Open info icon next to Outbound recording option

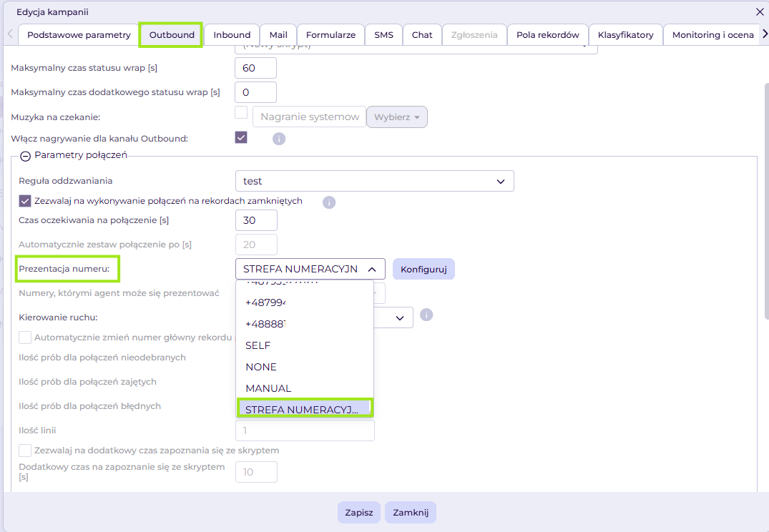click(x=278, y=139)
